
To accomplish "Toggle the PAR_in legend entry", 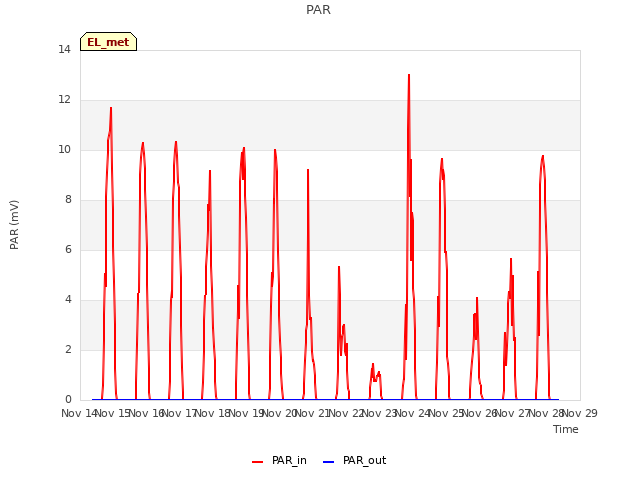I will [x=279, y=461].
